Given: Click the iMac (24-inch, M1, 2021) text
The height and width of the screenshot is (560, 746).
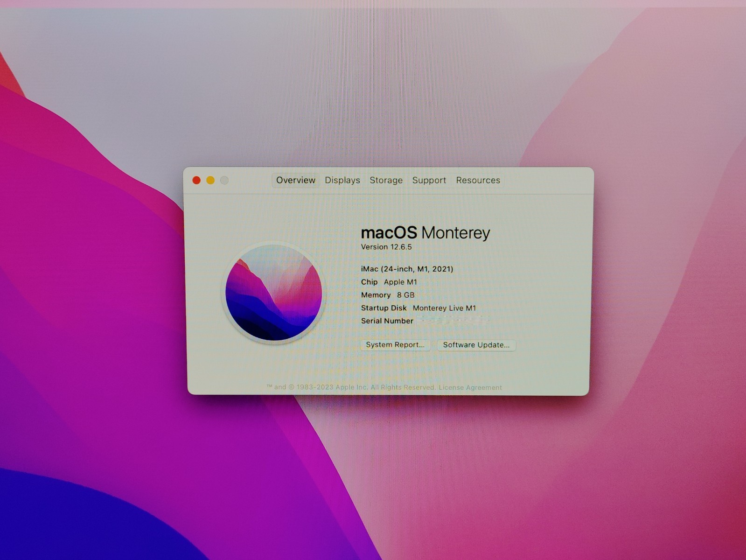Looking at the screenshot, I should point(407,269).
